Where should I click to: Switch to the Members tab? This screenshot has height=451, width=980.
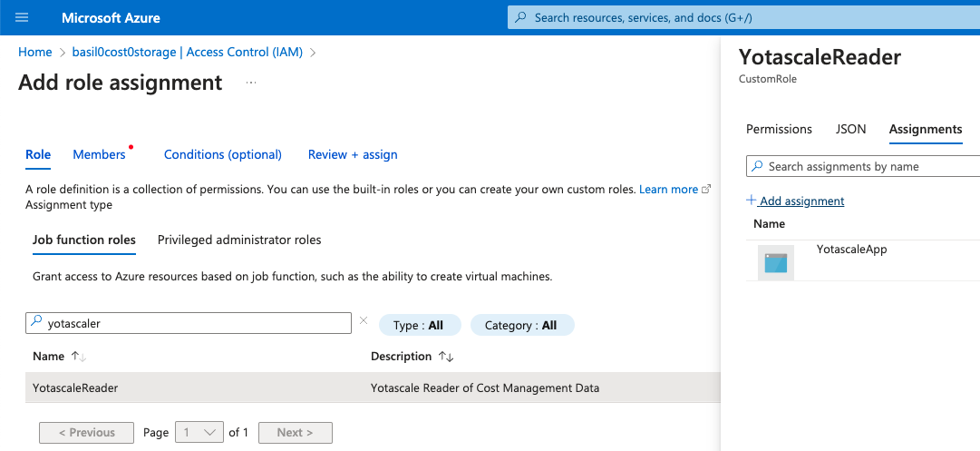coord(99,154)
